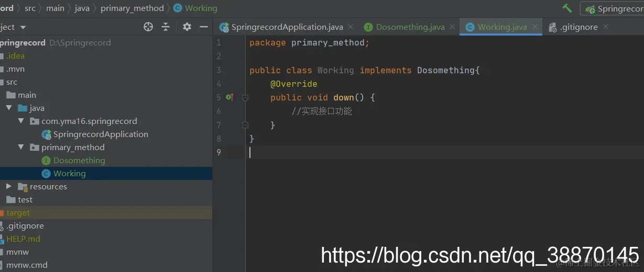Click 'main' breadcrumb segment

[55, 8]
